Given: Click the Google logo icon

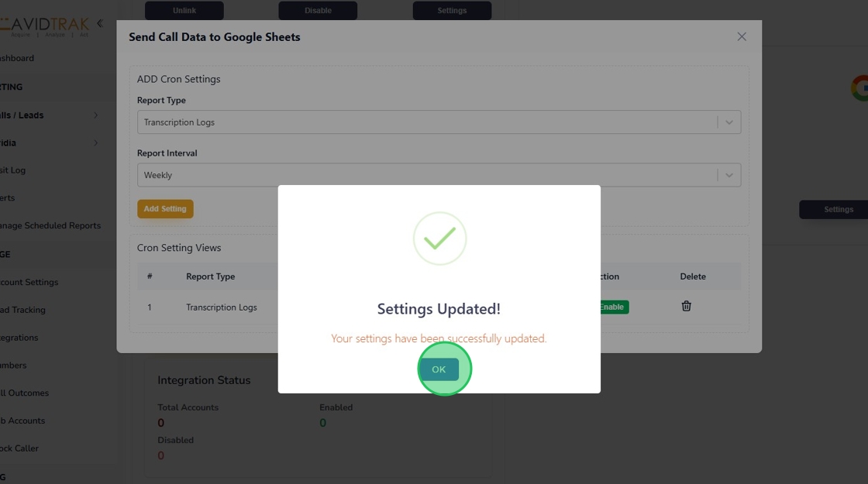Looking at the screenshot, I should pyautogui.click(x=859, y=88).
